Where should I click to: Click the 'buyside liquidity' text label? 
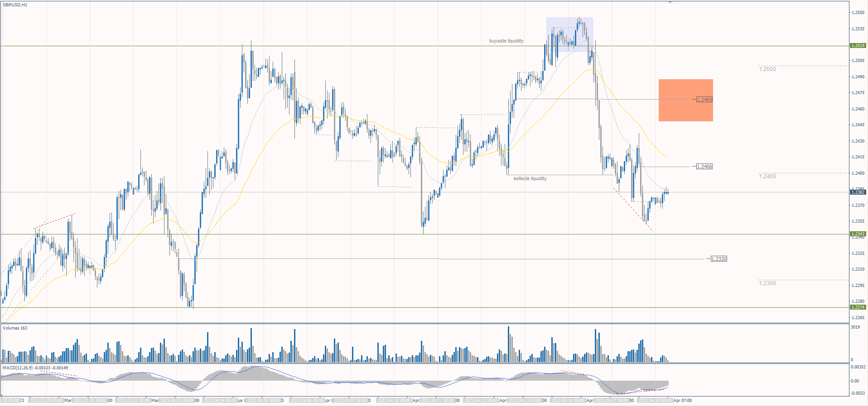click(x=506, y=41)
